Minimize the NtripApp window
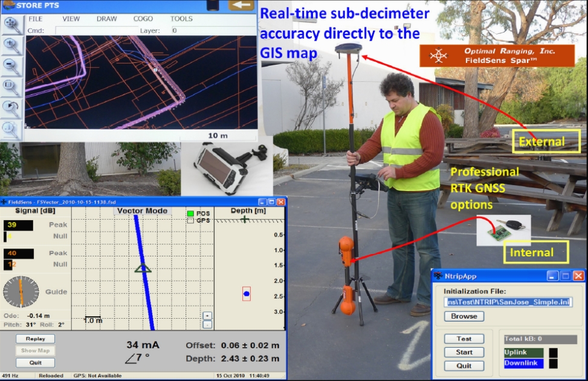This screenshot has height=381, width=588. point(552,276)
